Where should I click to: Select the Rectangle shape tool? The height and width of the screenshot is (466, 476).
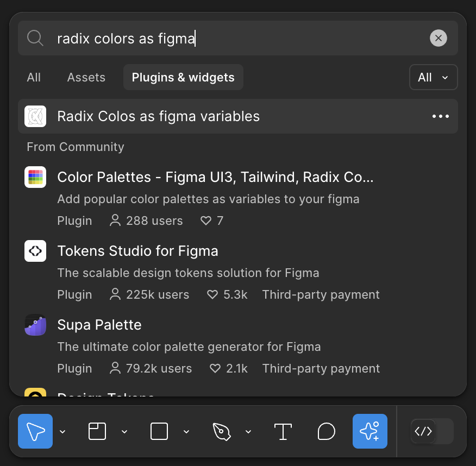pos(159,431)
